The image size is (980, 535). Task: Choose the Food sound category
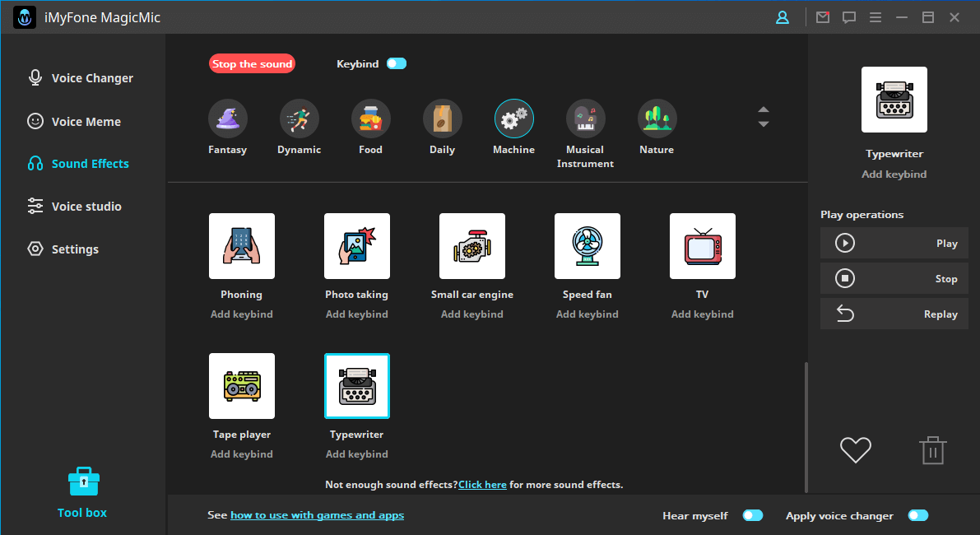(x=370, y=119)
